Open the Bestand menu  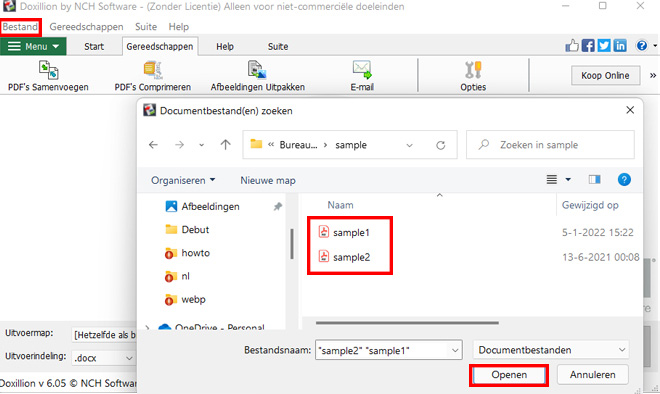point(20,27)
